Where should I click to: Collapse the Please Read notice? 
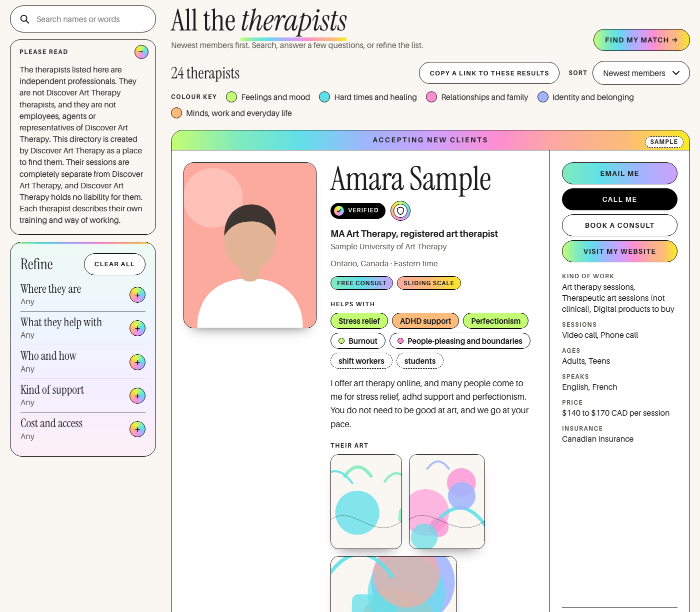(x=141, y=51)
